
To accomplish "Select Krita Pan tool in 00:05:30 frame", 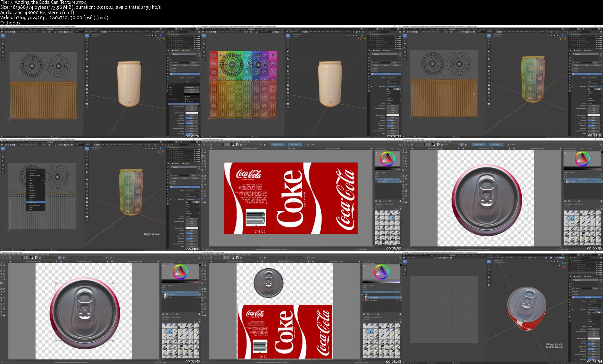I will pos(205,202).
